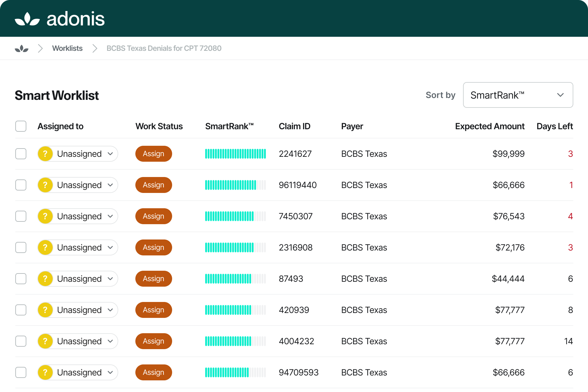Expand Unassigned dropdown for claim 420939
Viewport: 588px width, 392px height.
tap(111, 310)
